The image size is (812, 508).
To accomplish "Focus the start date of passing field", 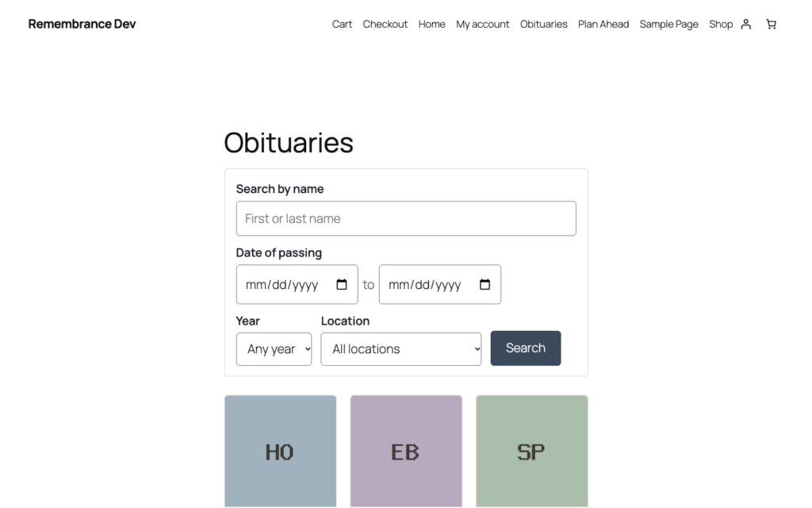I will point(297,285).
